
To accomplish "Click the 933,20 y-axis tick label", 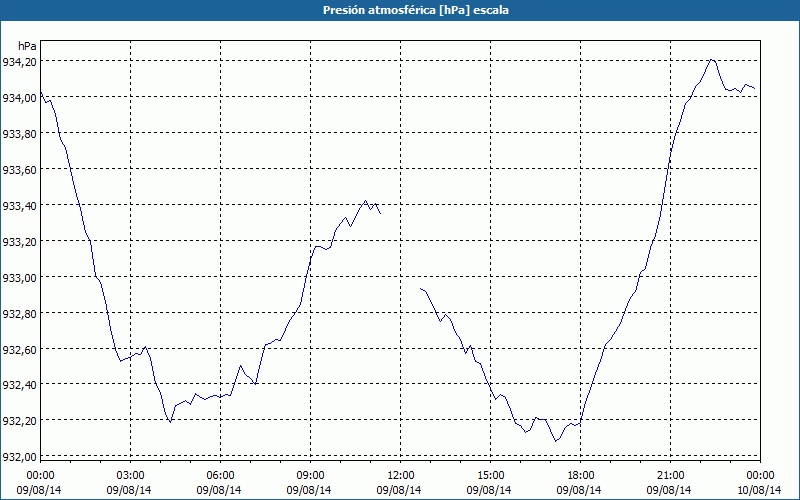I will click(20, 242).
